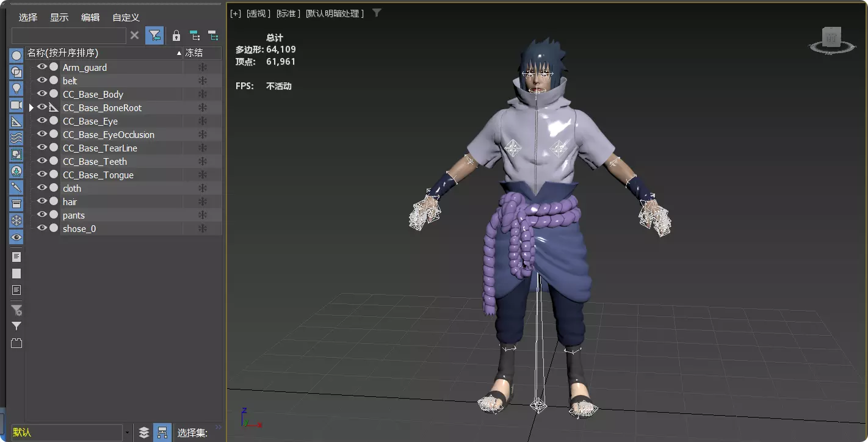
Task: Freeze shose_0 using its snowflake cell
Action: pos(203,229)
